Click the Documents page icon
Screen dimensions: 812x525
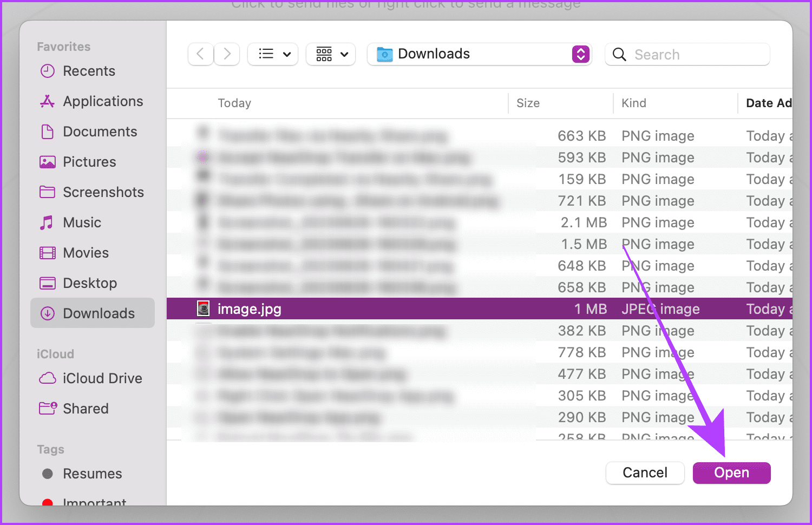click(x=48, y=132)
